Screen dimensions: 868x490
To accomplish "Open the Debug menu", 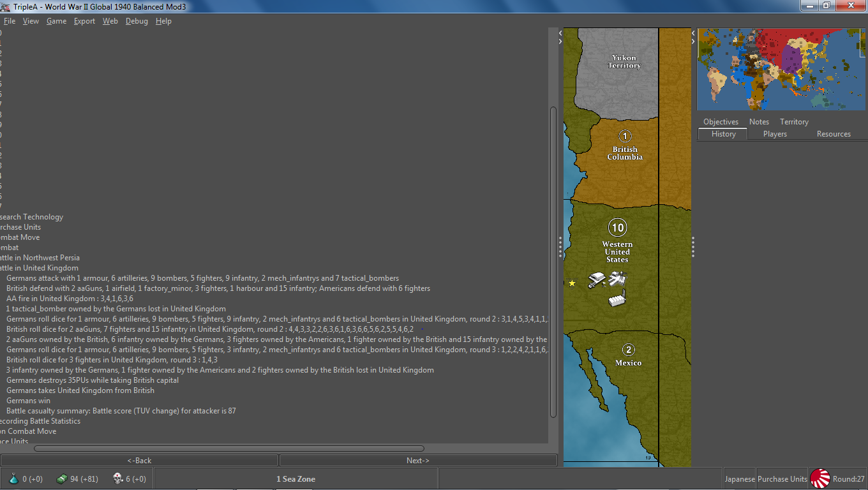I will pos(137,21).
